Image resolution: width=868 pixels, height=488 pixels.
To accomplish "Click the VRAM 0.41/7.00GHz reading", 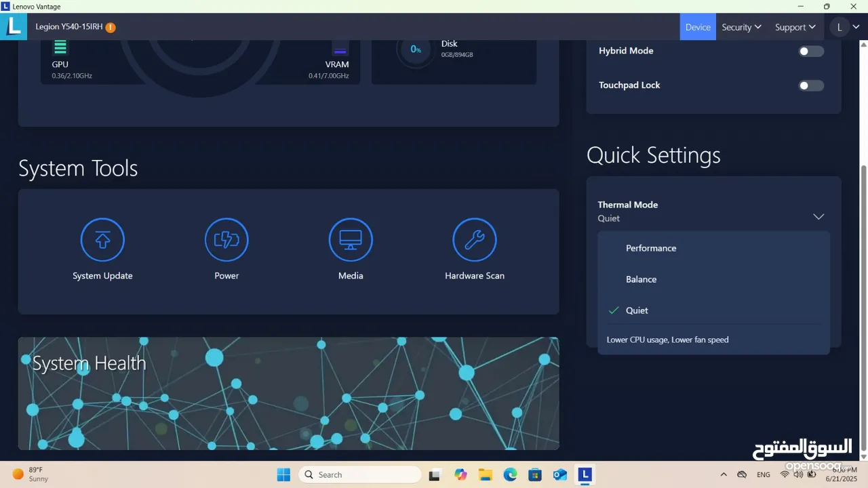I will pos(329,76).
